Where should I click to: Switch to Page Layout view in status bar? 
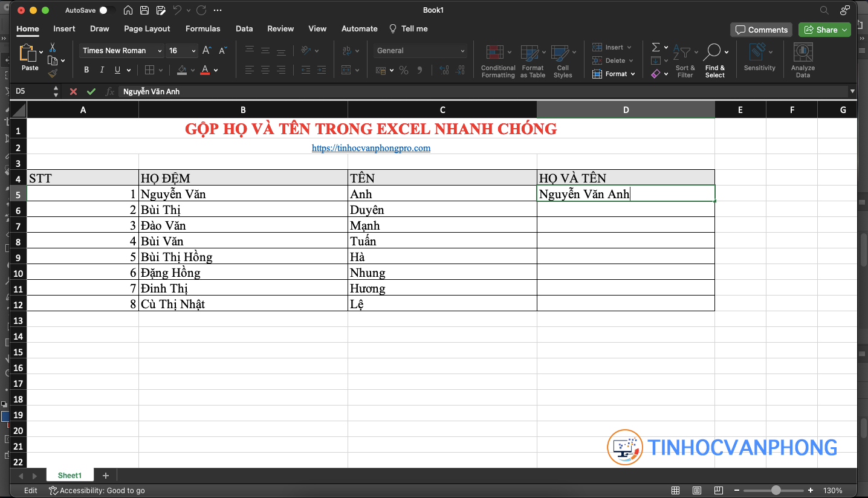tap(697, 490)
